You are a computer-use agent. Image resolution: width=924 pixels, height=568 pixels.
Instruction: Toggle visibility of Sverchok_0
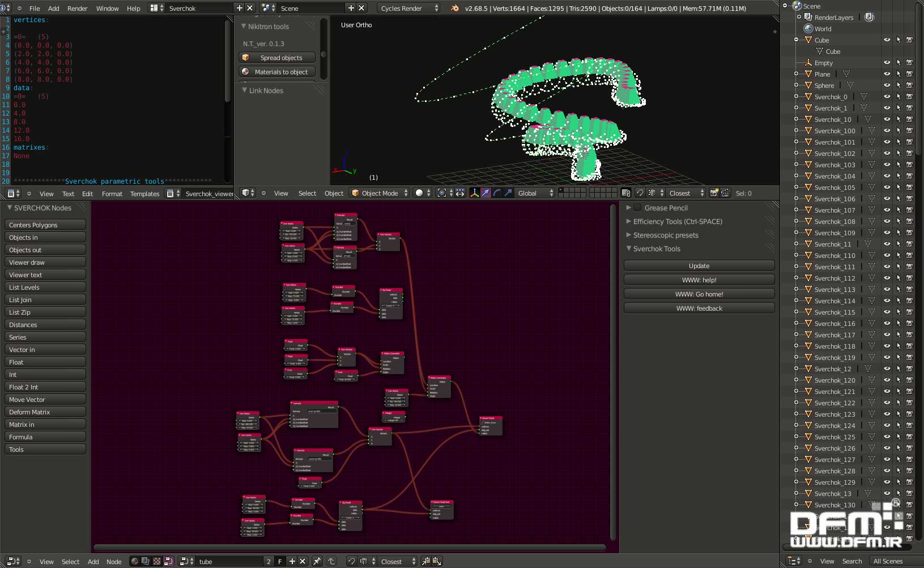(887, 96)
